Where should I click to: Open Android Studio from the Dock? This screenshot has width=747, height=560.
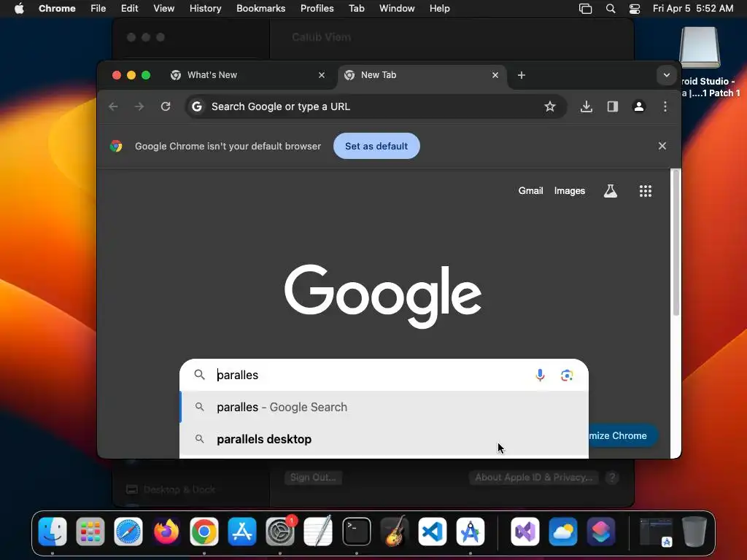(471, 532)
